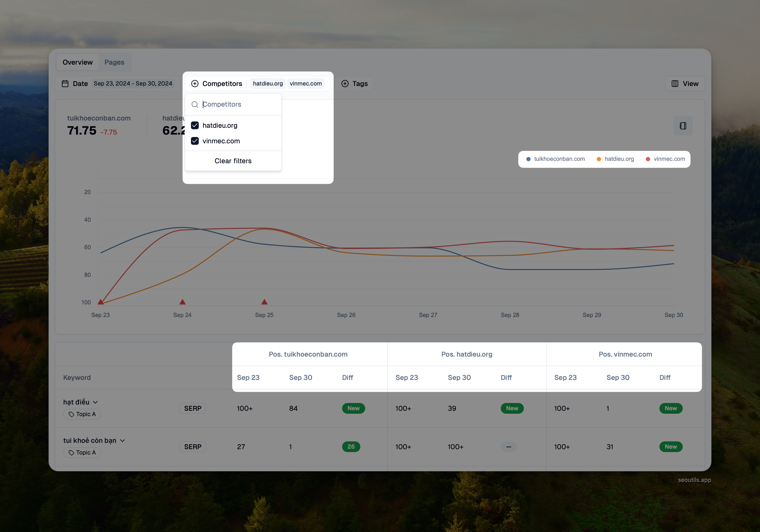Viewport: 760px width, 532px height.
Task: Click the plus icon beside Tags
Action: click(345, 83)
